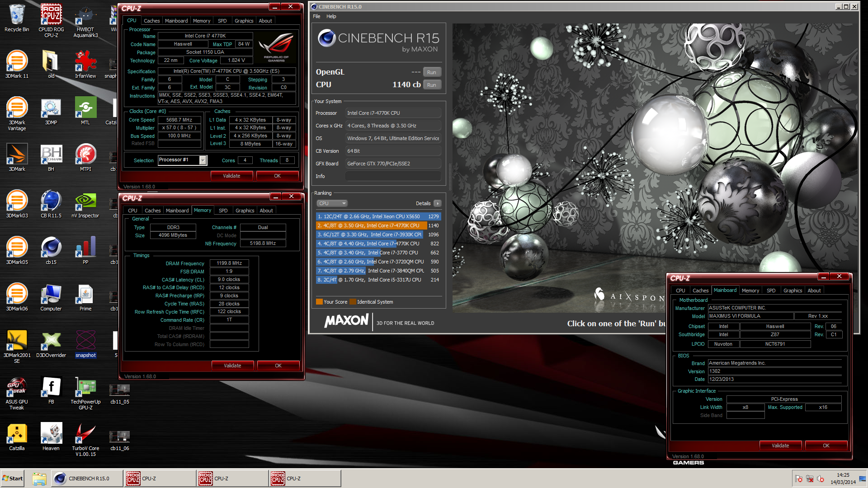Click Validate in mainboard CPU-Z window
Screen dimensions: 868x488
tap(780, 446)
